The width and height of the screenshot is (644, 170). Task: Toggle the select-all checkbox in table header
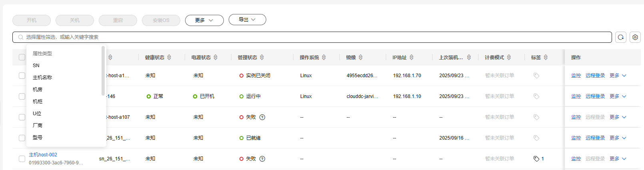(x=22, y=57)
